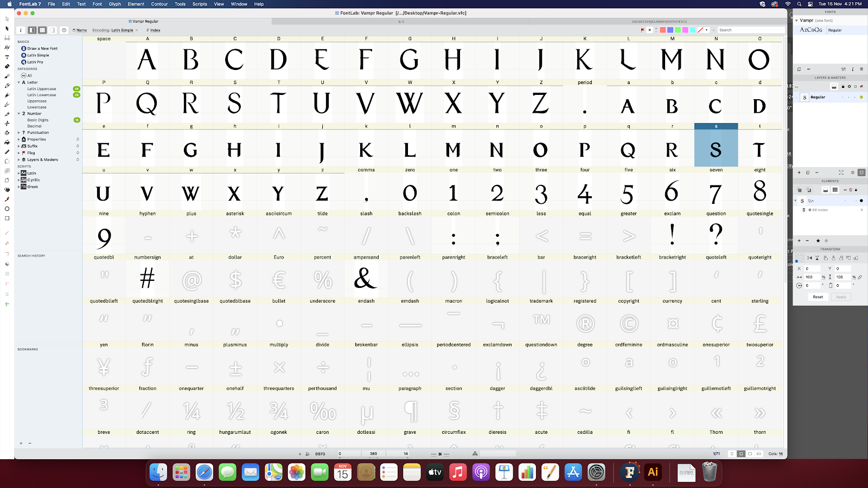Select the Ruler measurement tool
868x488 pixels.
click(7, 152)
